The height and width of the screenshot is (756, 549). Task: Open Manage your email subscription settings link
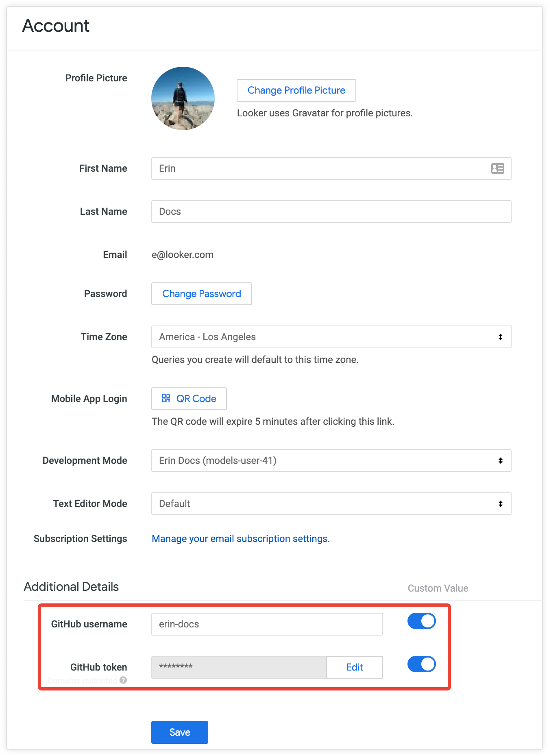coord(240,539)
